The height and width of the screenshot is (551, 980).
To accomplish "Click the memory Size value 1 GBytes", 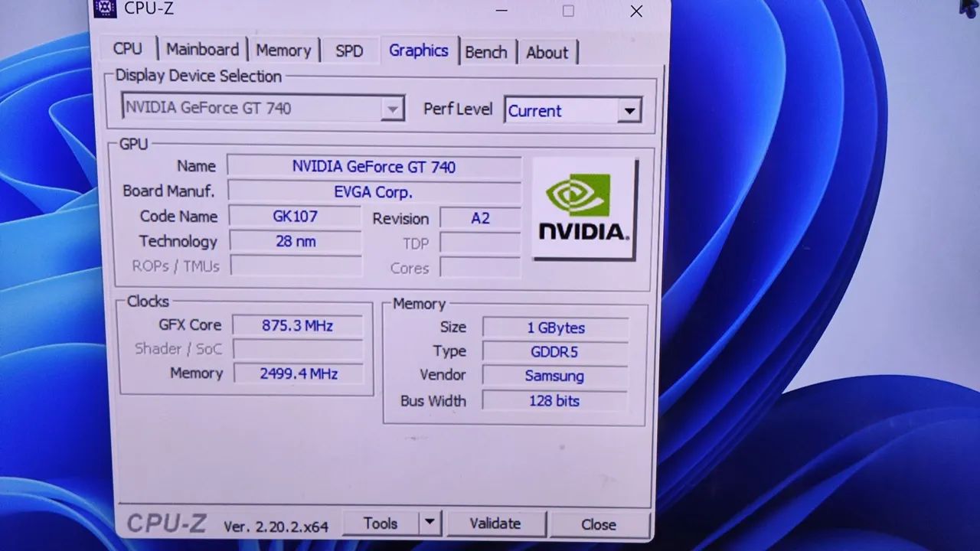I will point(556,328).
